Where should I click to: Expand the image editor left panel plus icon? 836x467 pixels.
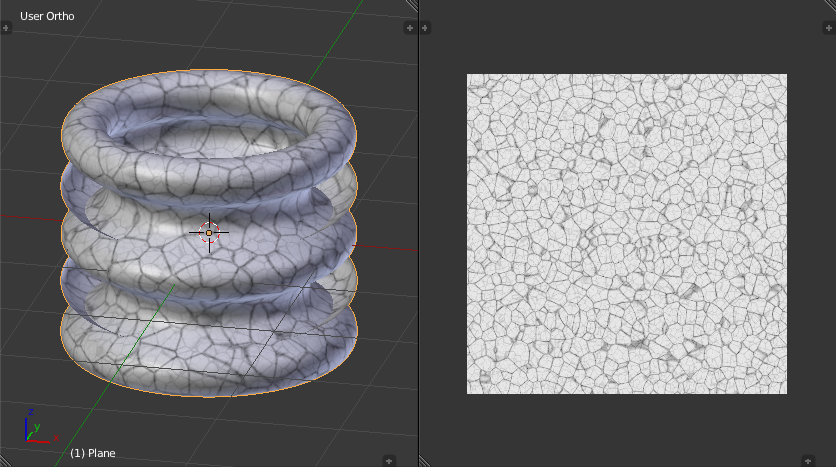(426, 29)
